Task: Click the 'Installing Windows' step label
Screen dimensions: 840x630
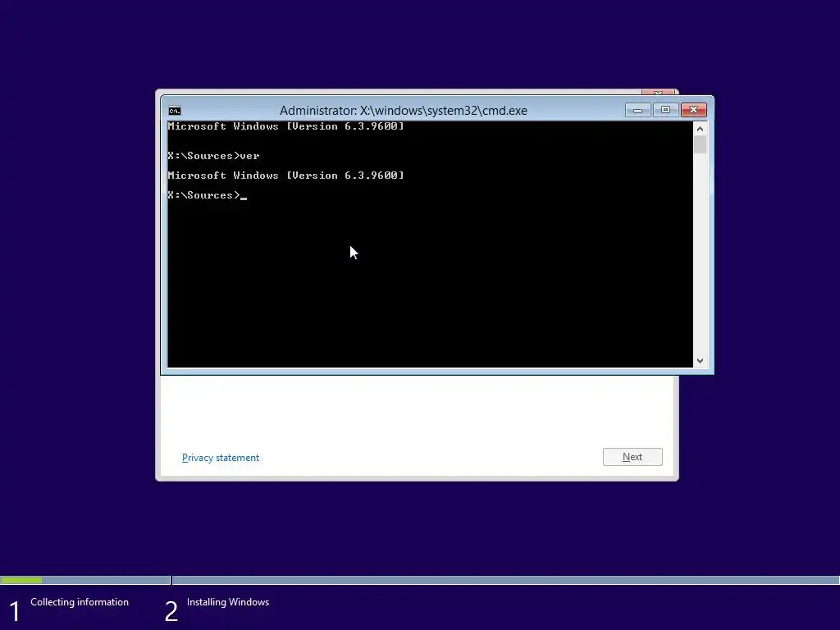Action: point(228,602)
